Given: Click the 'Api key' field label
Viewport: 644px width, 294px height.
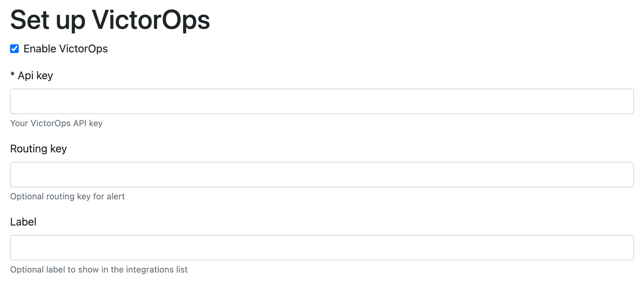Looking at the screenshot, I should pyautogui.click(x=35, y=76).
